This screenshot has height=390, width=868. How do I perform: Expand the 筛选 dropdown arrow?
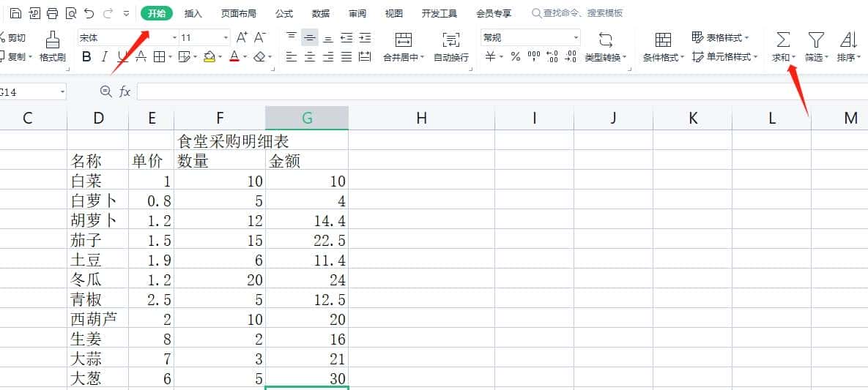826,58
